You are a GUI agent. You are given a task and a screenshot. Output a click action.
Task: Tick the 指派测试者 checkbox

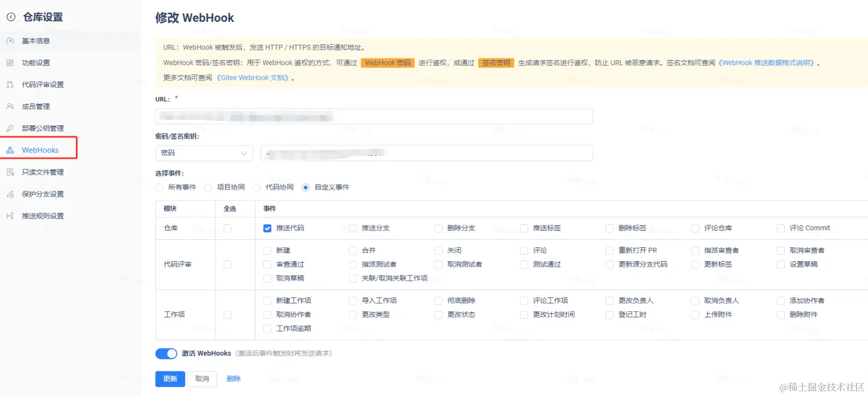tap(353, 264)
